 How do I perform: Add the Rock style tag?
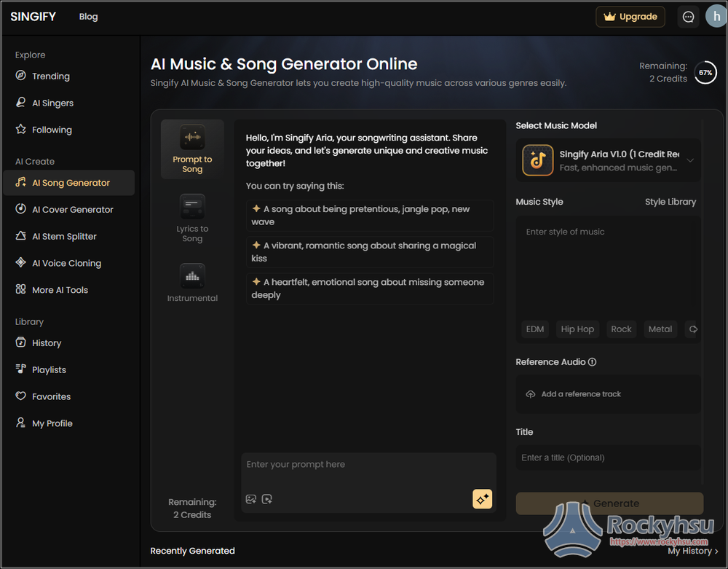click(621, 329)
